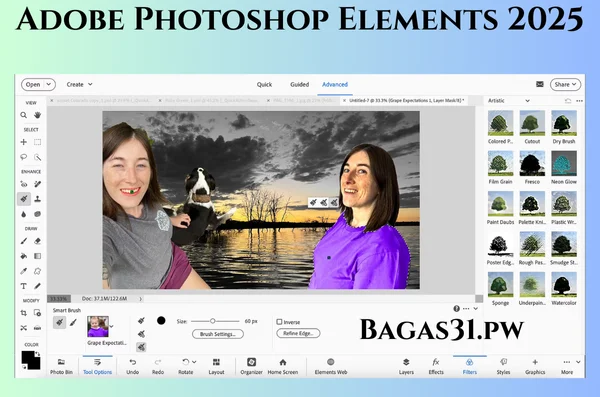Select the Gradient tool

point(37,256)
